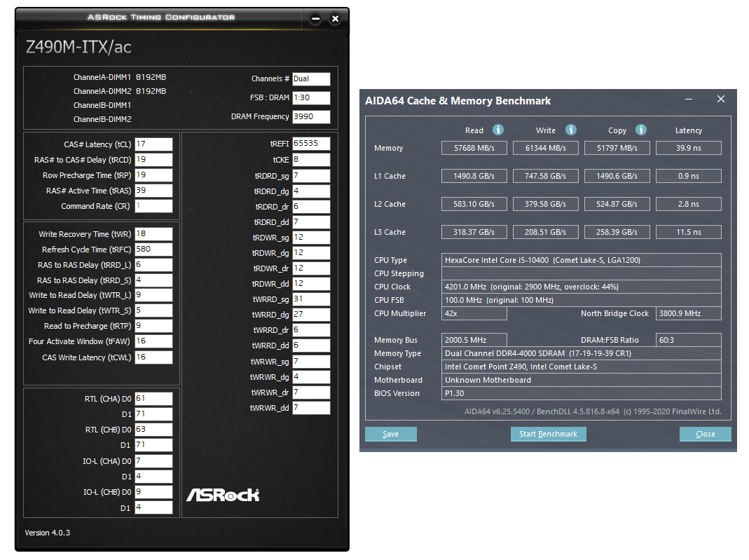Click the North Bridge Clock value 3800.9 MHz

(688, 313)
